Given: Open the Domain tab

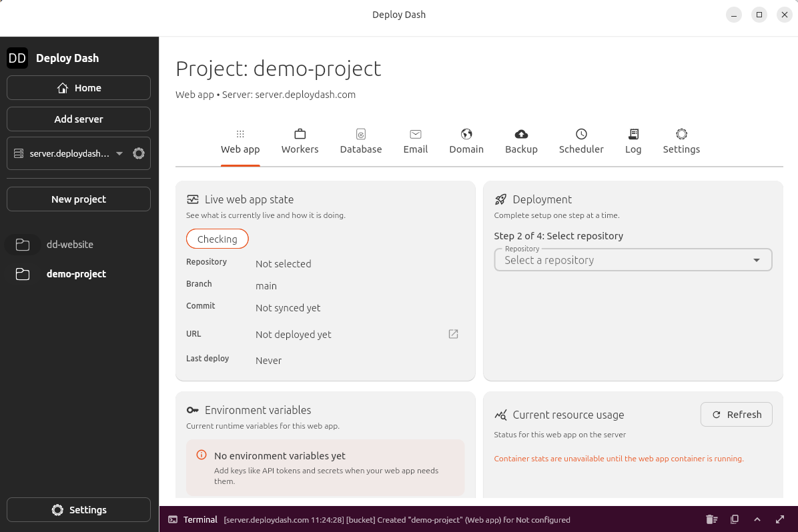Looking at the screenshot, I should [466, 141].
